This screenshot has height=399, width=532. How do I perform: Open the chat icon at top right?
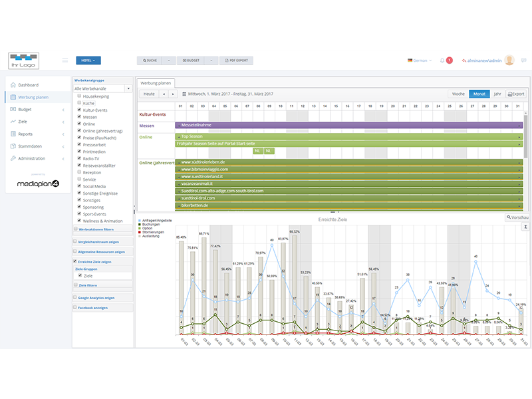coord(524,61)
